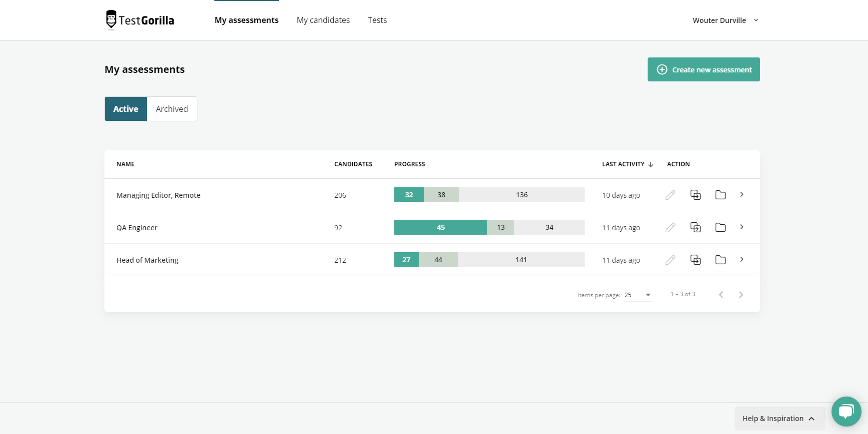Clone the Managing Editor, Remote assessment
This screenshot has height=434, width=868.
[x=695, y=195]
